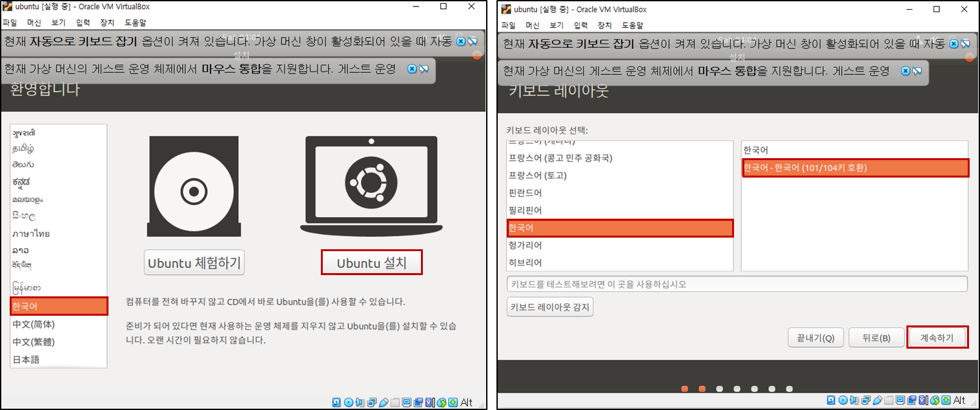Click the Ubuntu laptop install image
This screenshot has width=980, height=410.
pyautogui.click(x=371, y=186)
